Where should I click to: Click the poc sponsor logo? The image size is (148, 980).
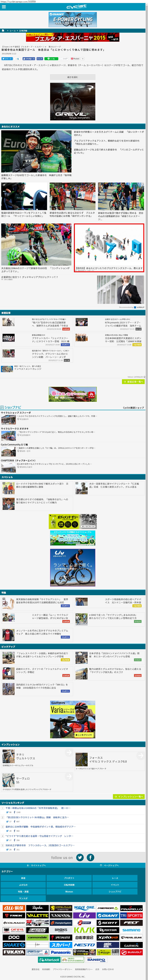14,937
